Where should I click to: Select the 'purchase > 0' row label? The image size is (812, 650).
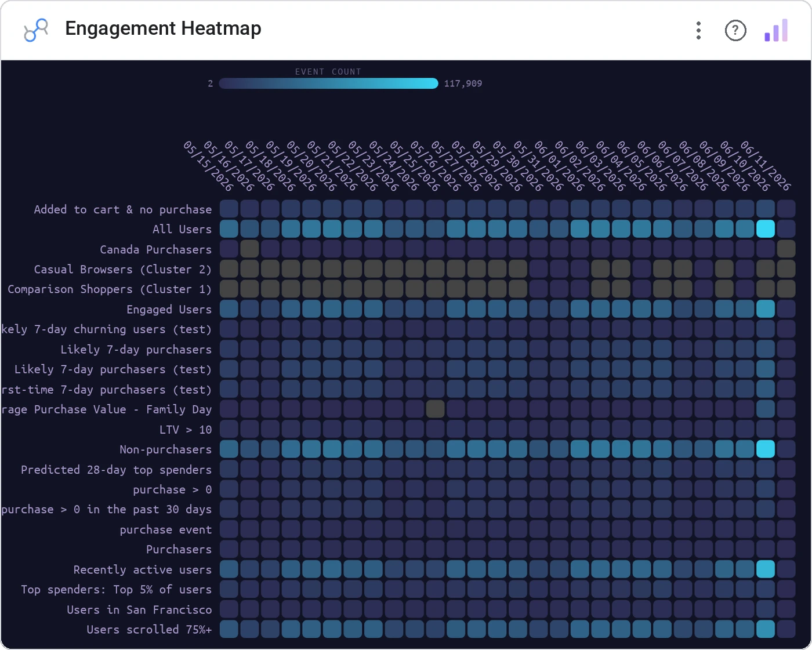pyautogui.click(x=173, y=489)
